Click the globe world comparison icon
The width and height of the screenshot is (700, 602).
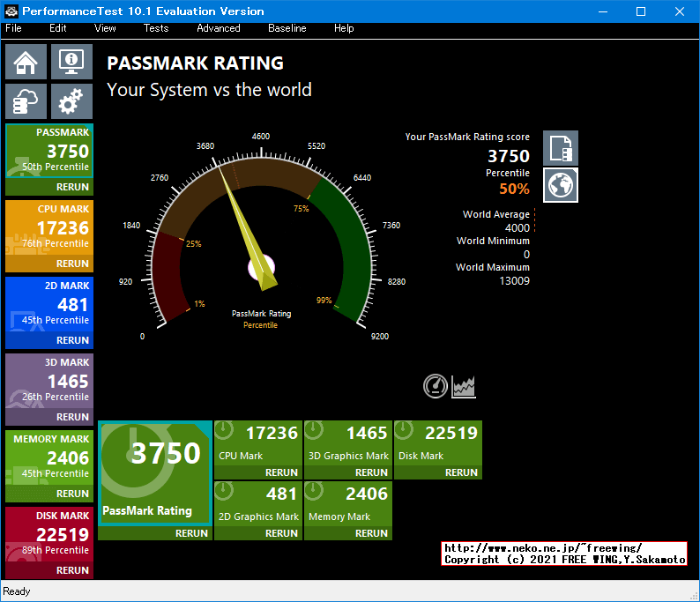point(561,185)
